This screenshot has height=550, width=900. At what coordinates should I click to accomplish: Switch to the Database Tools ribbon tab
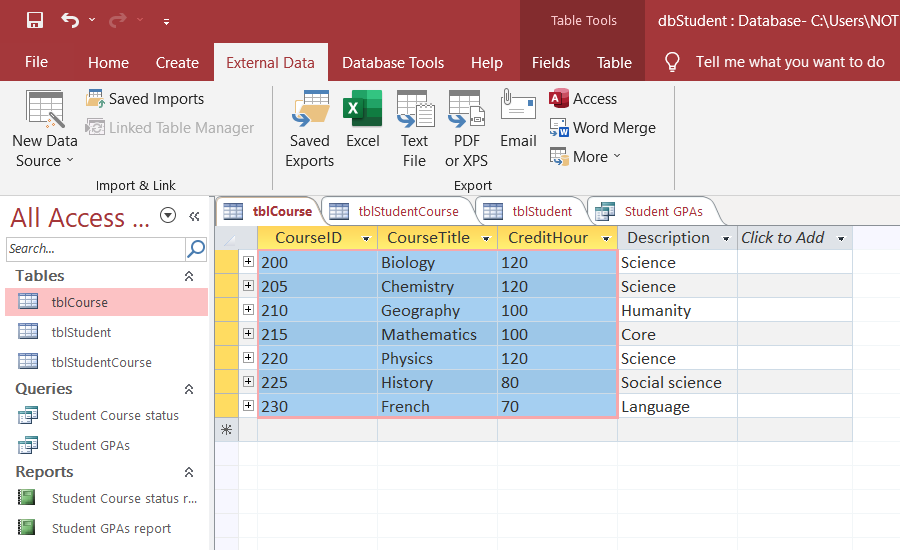pos(393,63)
